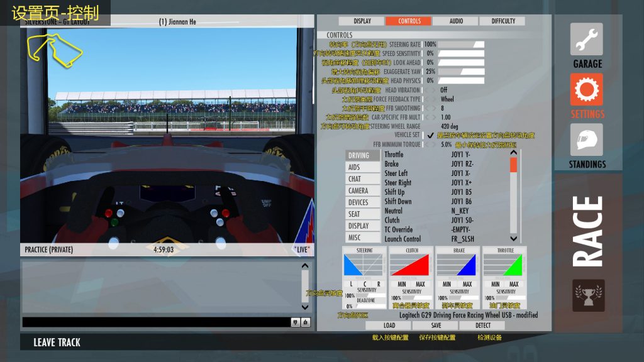The height and width of the screenshot is (362, 644).
Task: Adjust the Look Ahead slider
Action: click(x=461, y=62)
